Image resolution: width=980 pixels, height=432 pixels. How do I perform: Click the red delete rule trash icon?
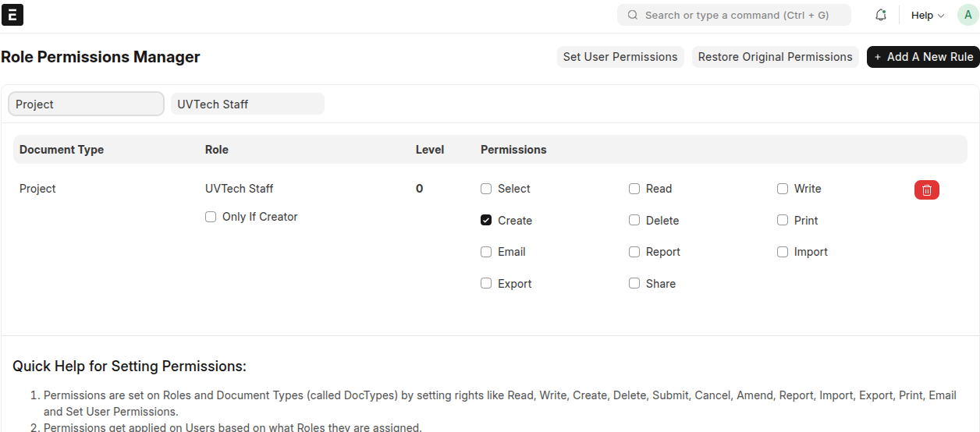[x=927, y=189]
